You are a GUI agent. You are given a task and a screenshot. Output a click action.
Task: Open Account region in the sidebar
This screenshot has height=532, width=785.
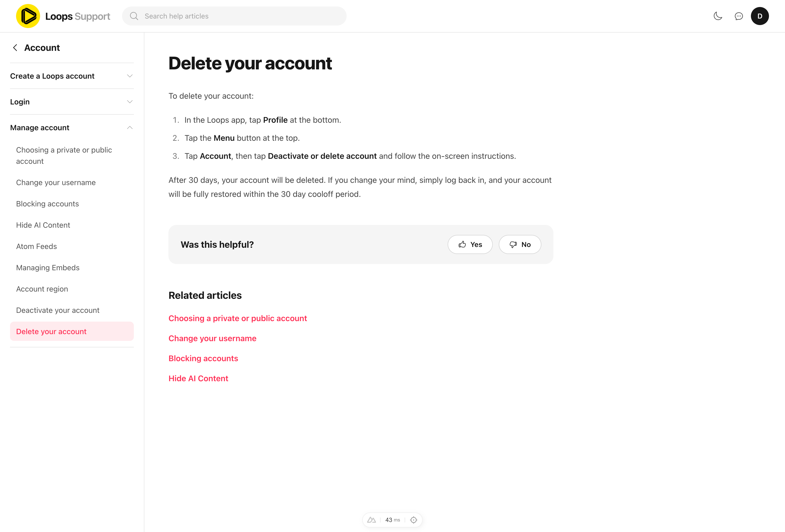pos(42,289)
